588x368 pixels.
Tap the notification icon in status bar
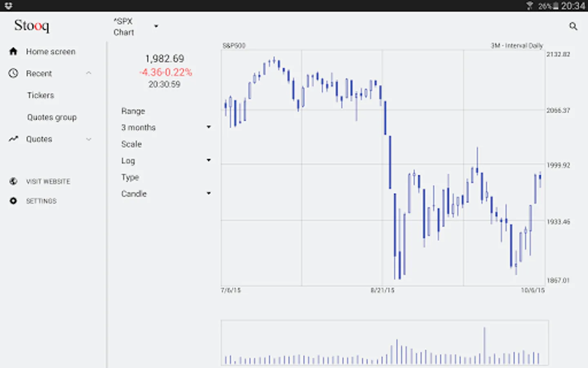pyautogui.click(x=8, y=6)
